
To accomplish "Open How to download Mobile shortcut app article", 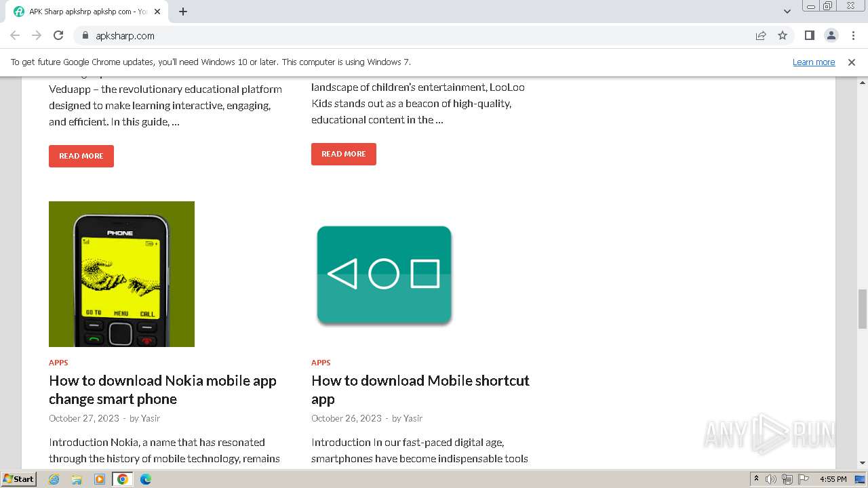I will coord(420,390).
